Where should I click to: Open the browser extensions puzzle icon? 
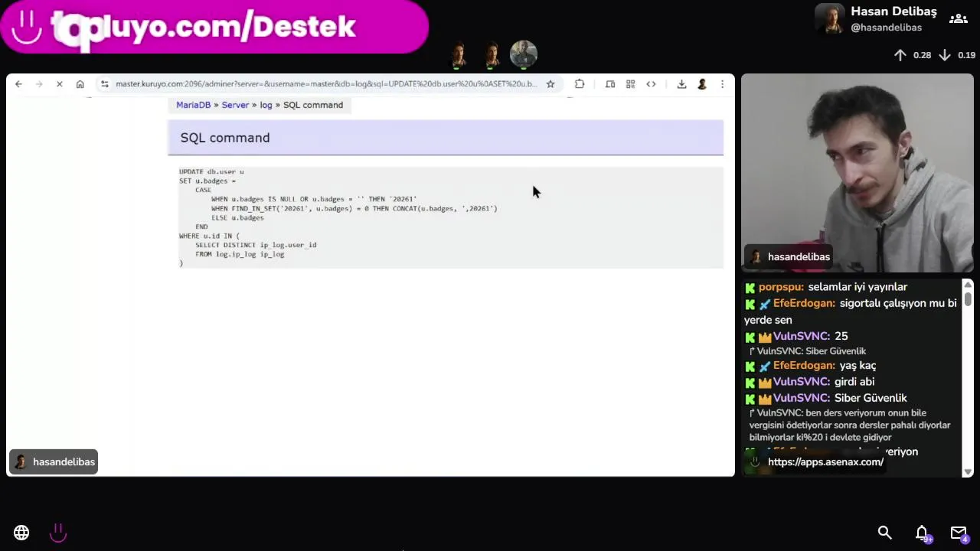click(580, 84)
